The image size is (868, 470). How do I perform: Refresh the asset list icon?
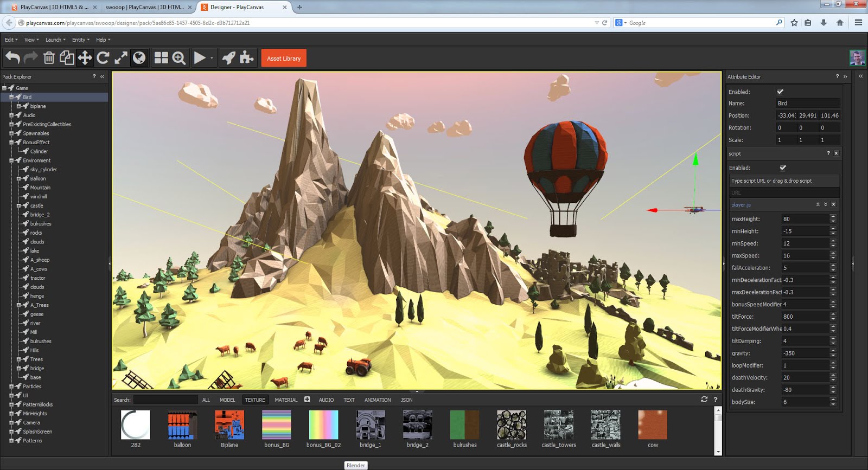pos(704,400)
